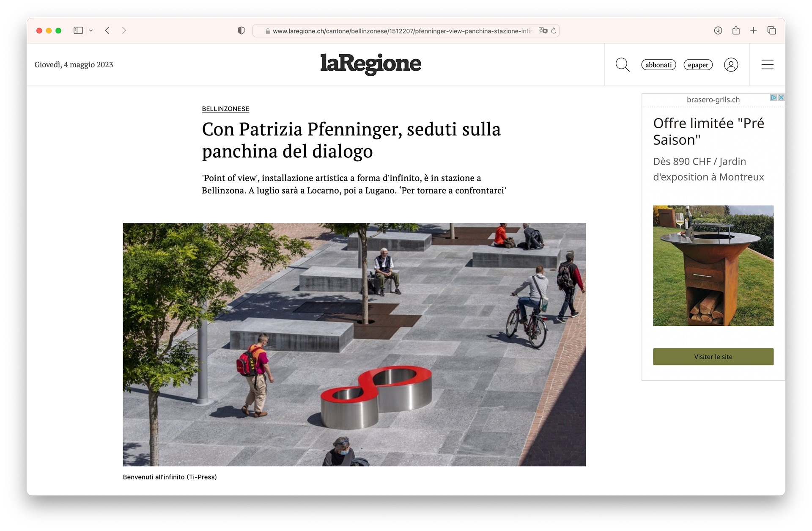
Task: Show Safari downloads
Action: tap(718, 30)
